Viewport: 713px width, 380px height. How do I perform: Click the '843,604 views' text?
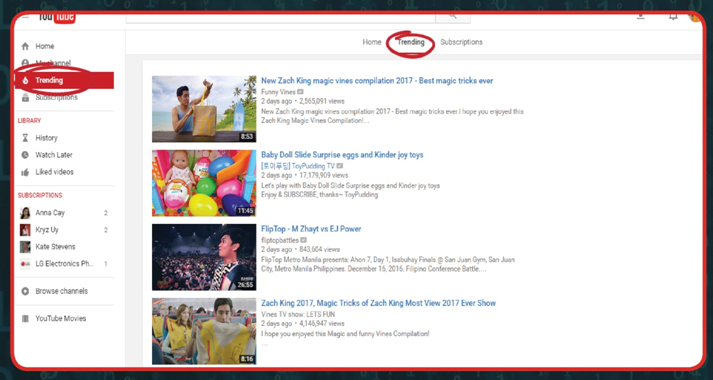coord(320,250)
